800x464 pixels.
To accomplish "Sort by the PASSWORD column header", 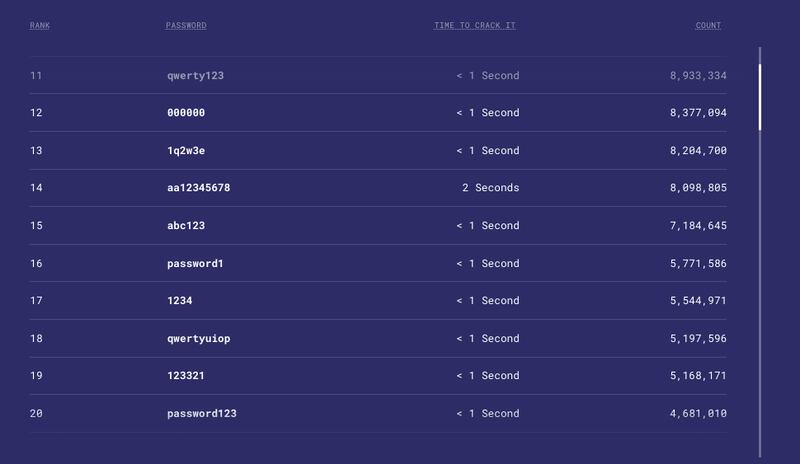I will click(186, 26).
